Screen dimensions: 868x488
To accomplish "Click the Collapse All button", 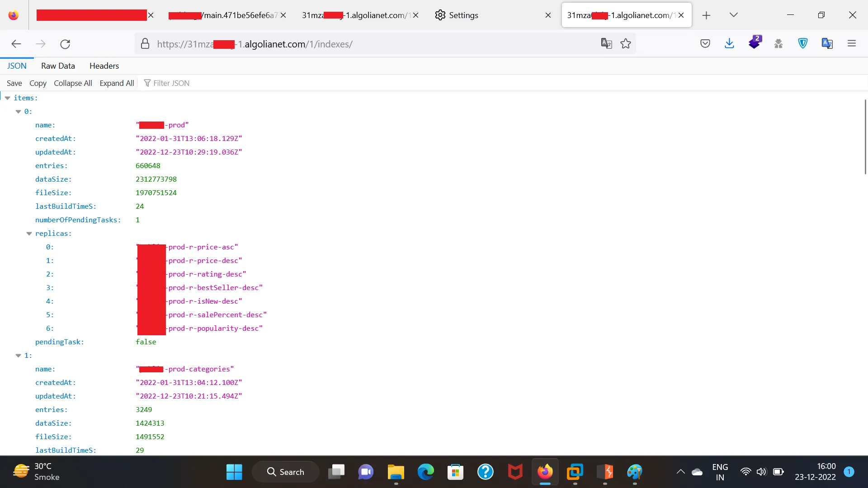I will 73,83.
